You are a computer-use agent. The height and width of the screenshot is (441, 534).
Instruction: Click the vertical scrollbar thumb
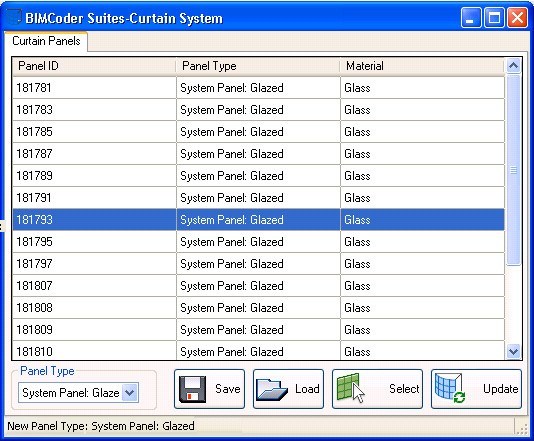(x=513, y=170)
